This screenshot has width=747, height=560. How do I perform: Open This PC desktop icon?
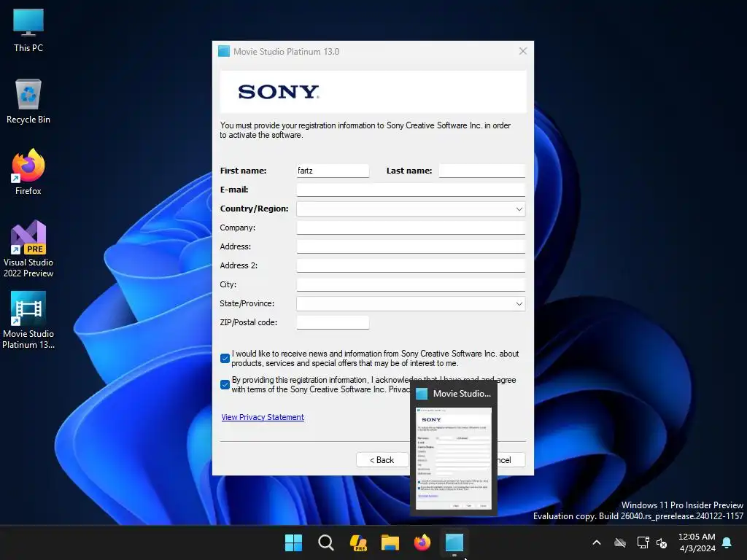[x=28, y=30]
